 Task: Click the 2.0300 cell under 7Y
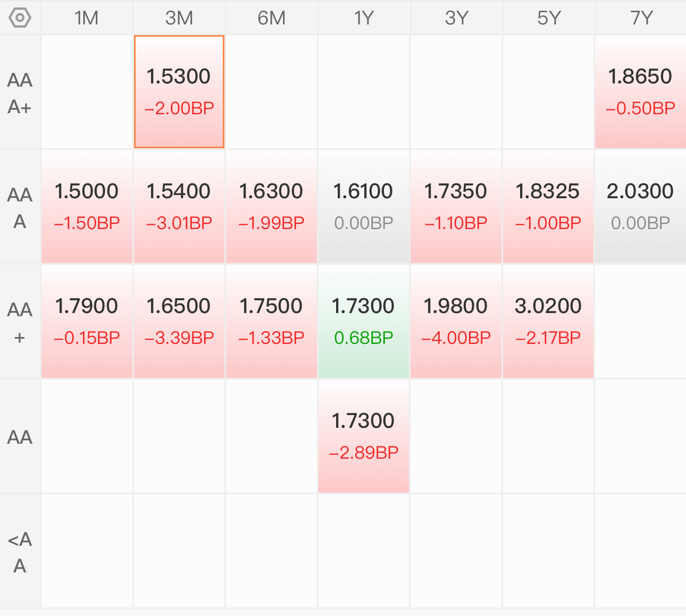pyautogui.click(x=641, y=207)
